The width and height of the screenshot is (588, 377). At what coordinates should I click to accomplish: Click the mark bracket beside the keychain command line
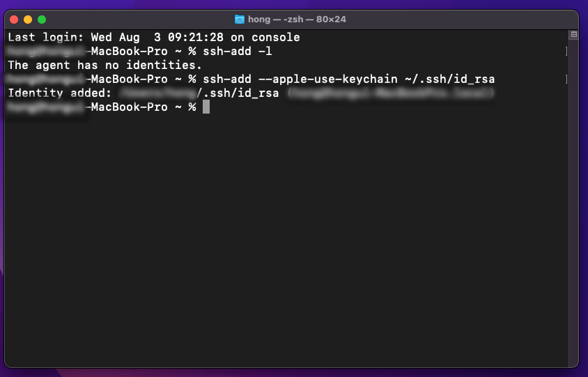click(566, 79)
